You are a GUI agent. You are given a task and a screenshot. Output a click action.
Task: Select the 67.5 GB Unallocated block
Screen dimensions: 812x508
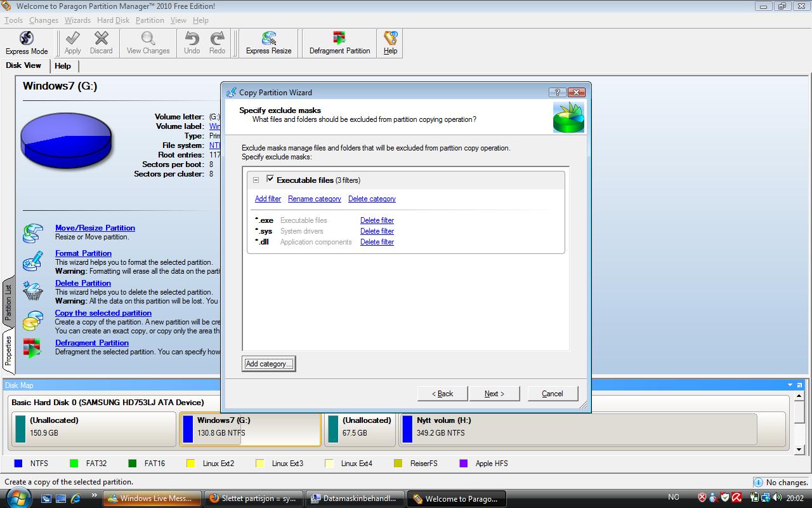[360, 429]
